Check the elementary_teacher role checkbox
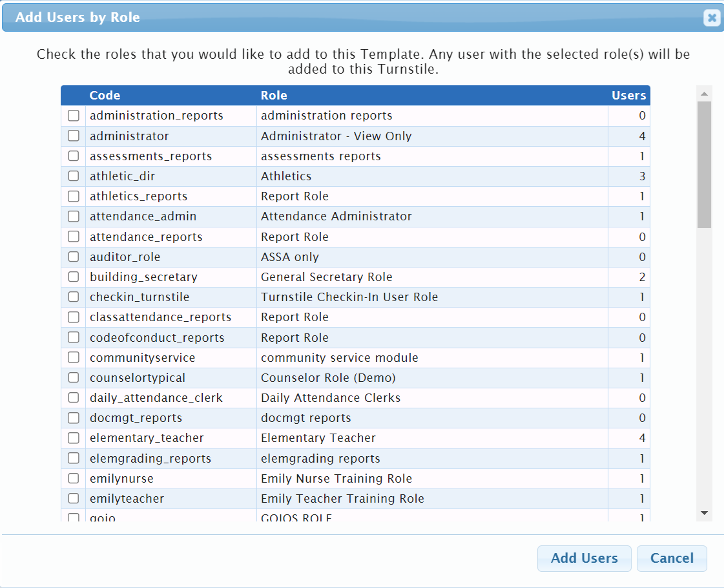 click(x=74, y=438)
